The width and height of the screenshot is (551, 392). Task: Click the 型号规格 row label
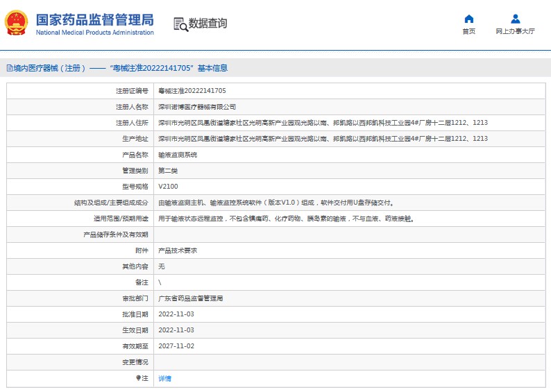(x=135, y=187)
